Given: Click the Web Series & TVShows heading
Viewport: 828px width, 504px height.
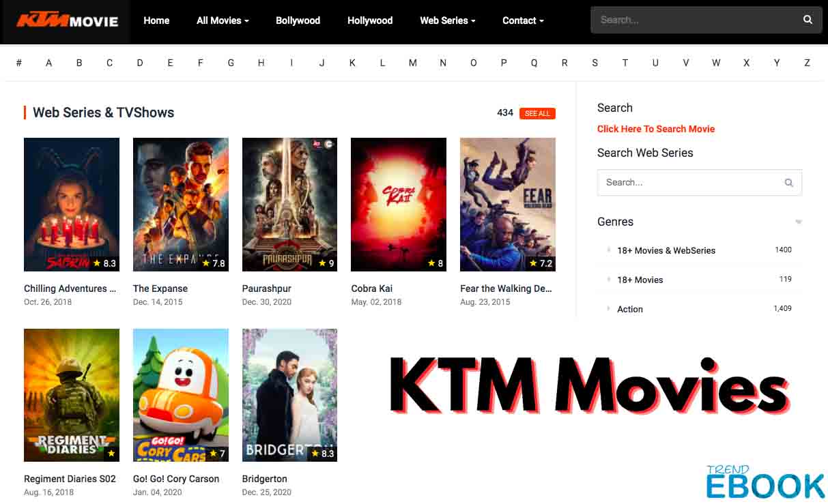Looking at the screenshot, I should [x=104, y=113].
